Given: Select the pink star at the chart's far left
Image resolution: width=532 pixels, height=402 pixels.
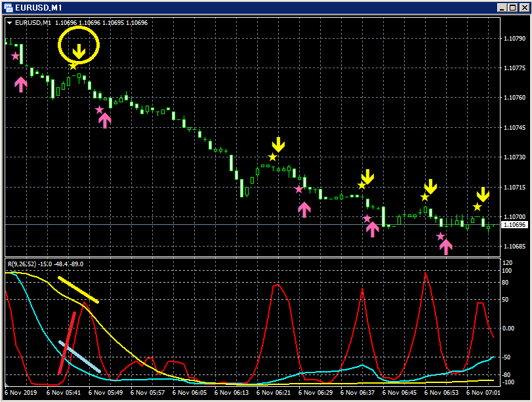Looking at the screenshot, I should click(x=16, y=56).
